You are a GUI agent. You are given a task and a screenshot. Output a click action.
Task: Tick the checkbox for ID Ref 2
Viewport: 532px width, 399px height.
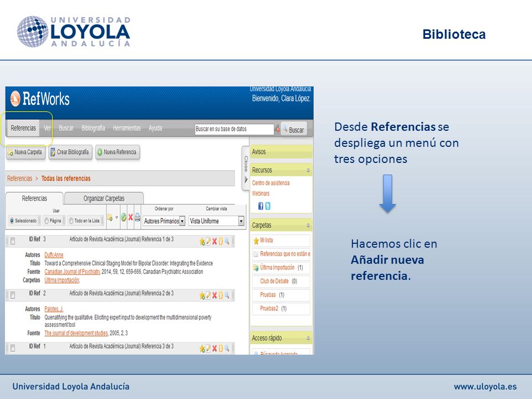pyautogui.click(x=13, y=295)
